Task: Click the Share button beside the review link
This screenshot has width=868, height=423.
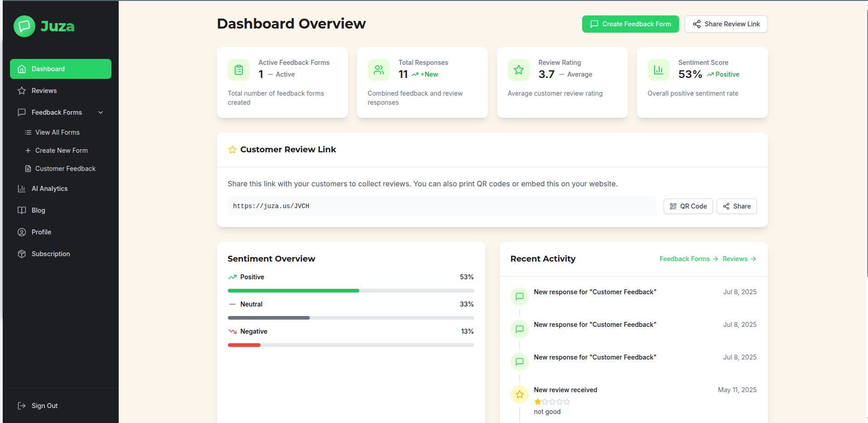Action: (737, 206)
